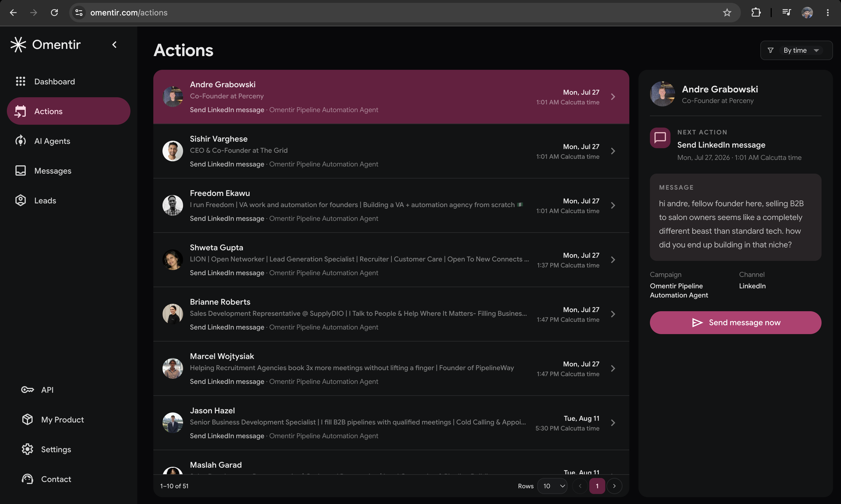Screen dimensions: 841x504
Task: Open AI Agents from the sidebar
Action: [x=69, y=141]
